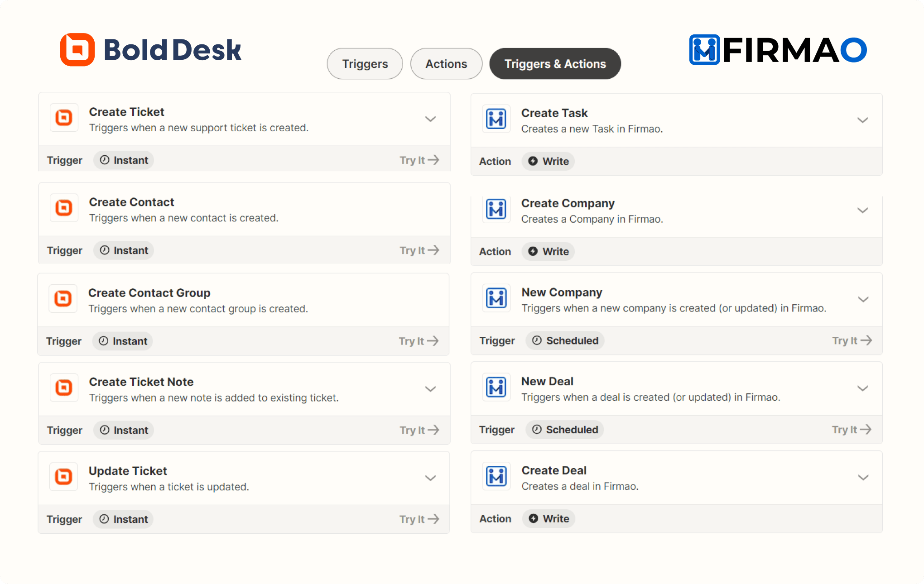
Task: Click 'Triggers when a ticket is updated.' text
Action: [169, 487]
